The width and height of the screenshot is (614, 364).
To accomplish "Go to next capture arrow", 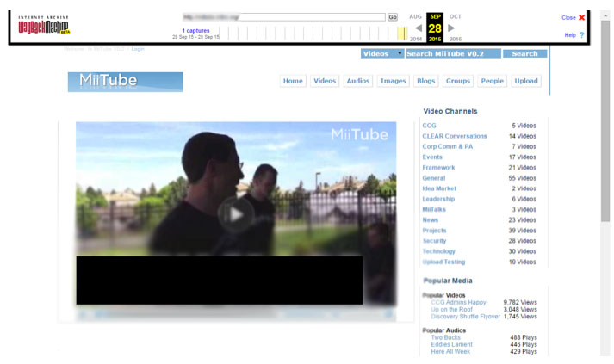I will (x=451, y=28).
